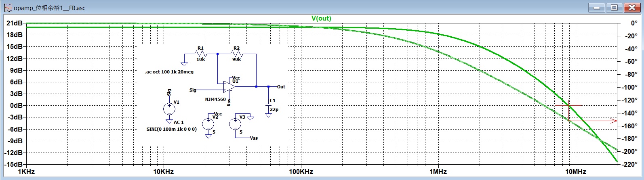Click the 22p capacitor value
Screen dimensions: 644x180
click(x=274, y=109)
